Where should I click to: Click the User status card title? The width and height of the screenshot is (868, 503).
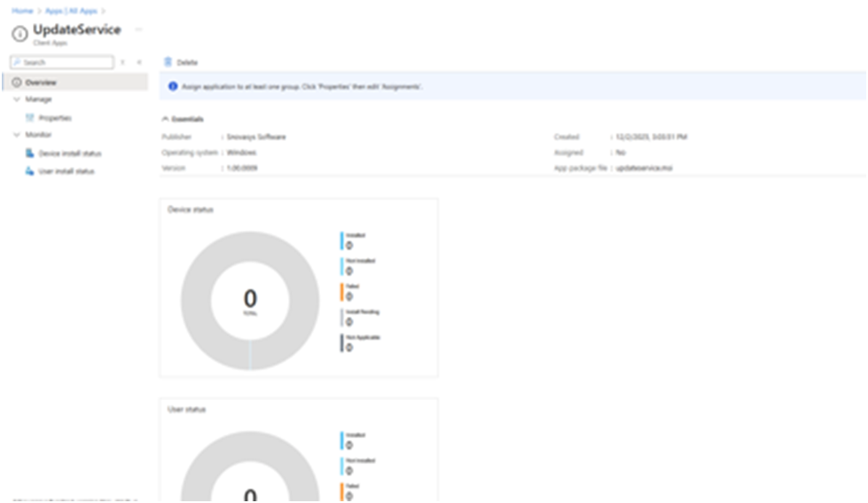(186, 409)
